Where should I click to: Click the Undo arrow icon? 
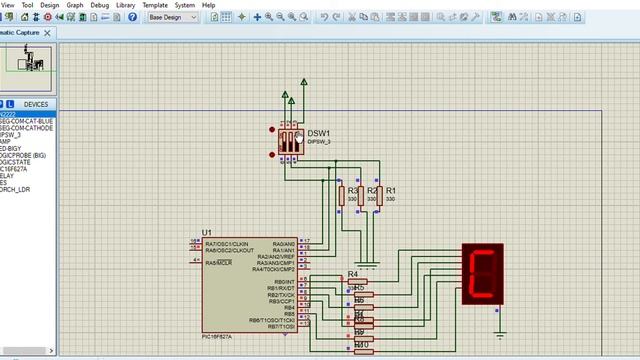tap(324, 17)
